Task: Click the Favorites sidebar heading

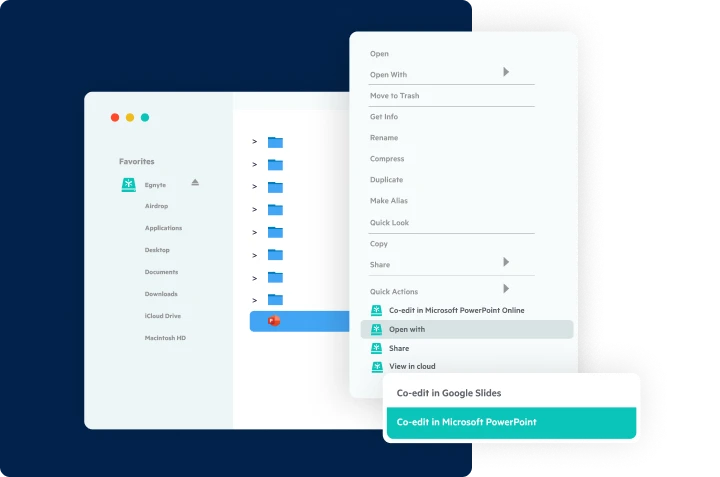Action: tap(136, 162)
